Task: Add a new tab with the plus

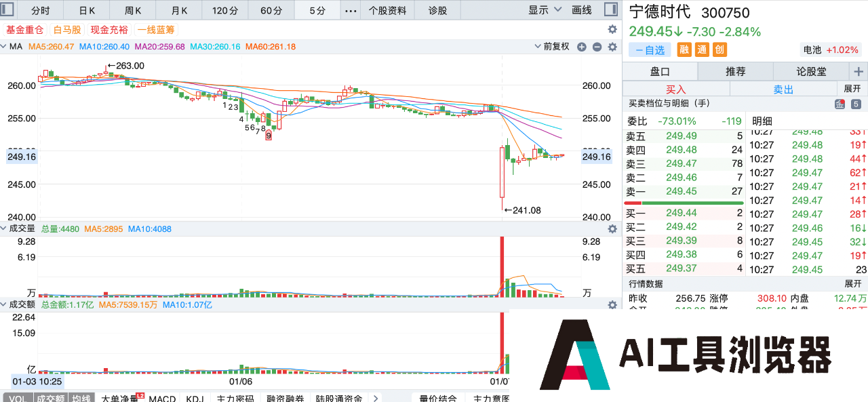Action: point(858,71)
